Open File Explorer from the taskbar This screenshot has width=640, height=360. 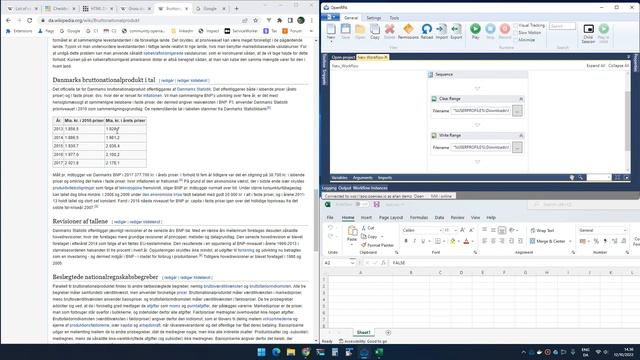pos(291,352)
